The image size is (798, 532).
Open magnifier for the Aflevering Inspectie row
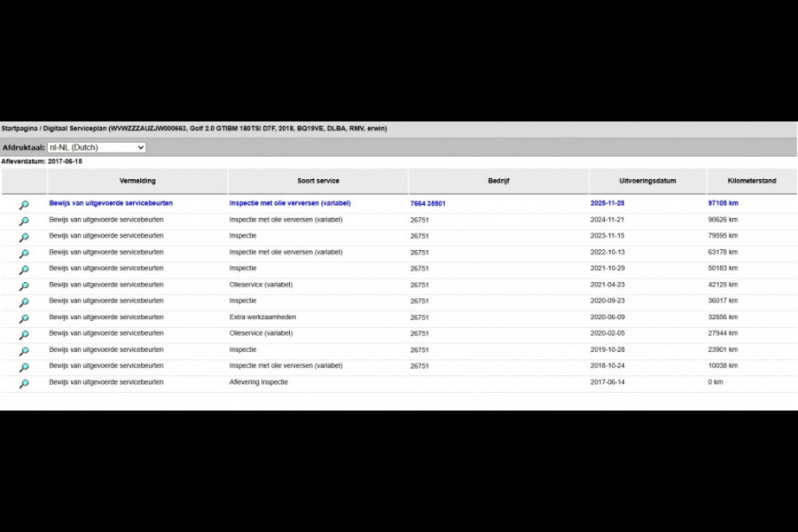coord(24,384)
